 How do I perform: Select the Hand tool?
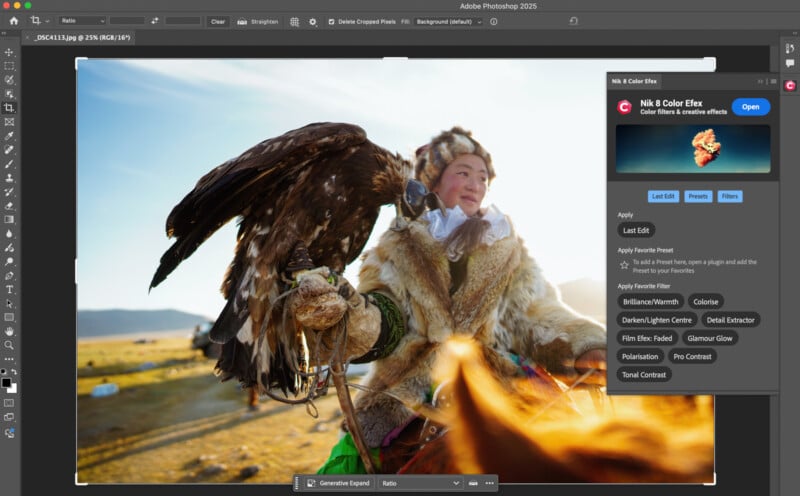9,331
